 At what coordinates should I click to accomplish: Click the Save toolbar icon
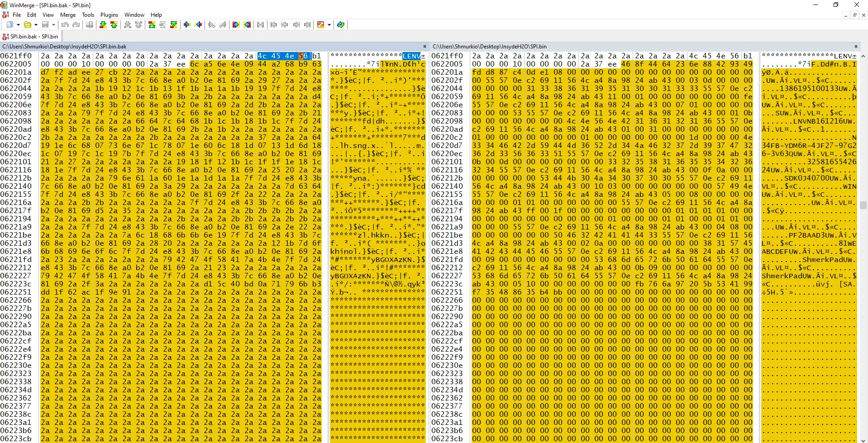[x=45, y=25]
